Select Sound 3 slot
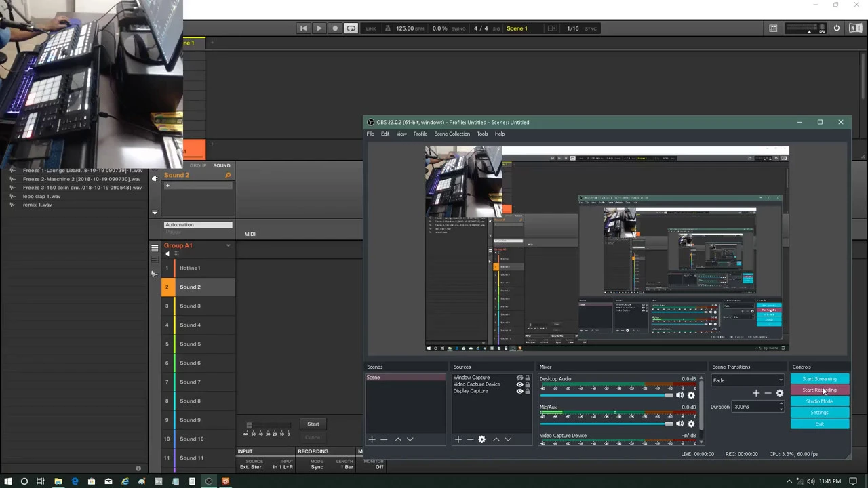The image size is (868, 488). [x=198, y=306]
